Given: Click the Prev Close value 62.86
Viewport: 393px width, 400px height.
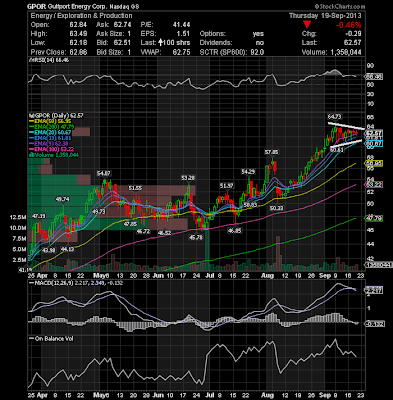Looking at the screenshot, I should pyautogui.click(x=79, y=52).
